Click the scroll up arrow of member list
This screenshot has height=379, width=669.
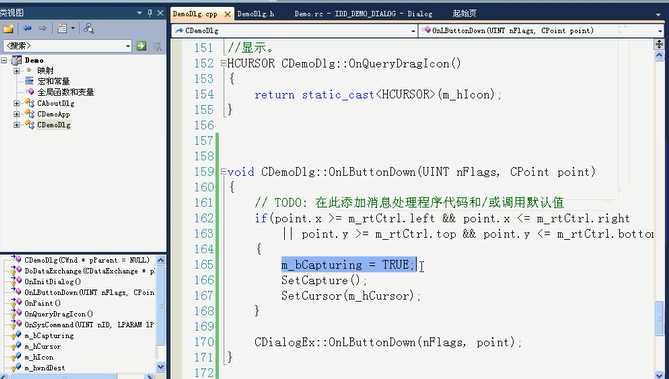point(160,260)
